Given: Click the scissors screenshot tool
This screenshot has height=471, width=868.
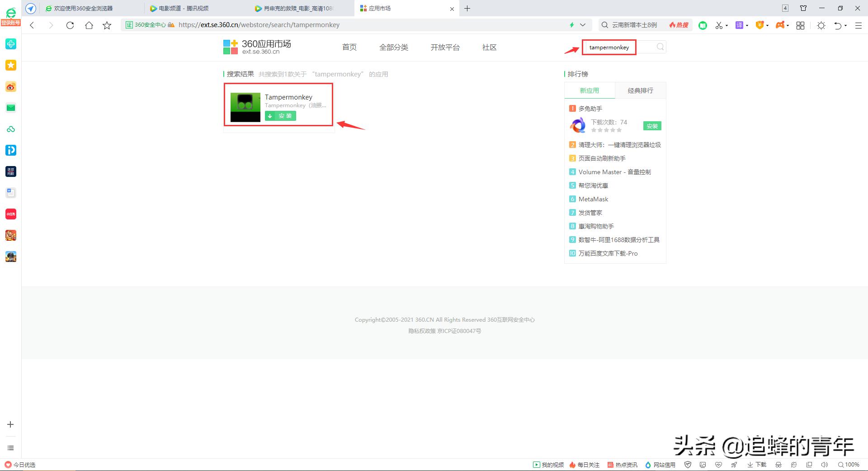Looking at the screenshot, I should click(719, 25).
